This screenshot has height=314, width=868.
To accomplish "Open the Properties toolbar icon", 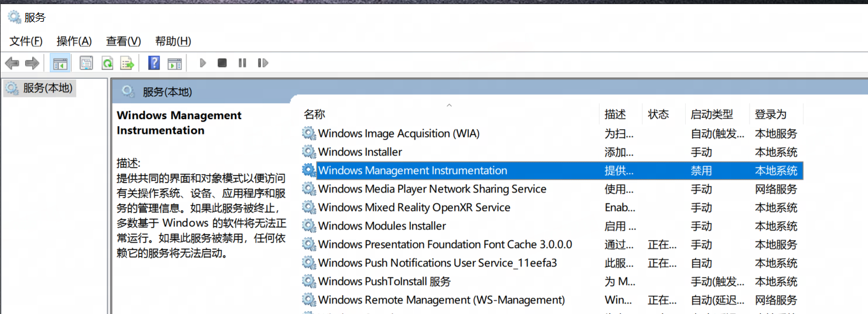I will pyautogui.click(x=86, y=63).
